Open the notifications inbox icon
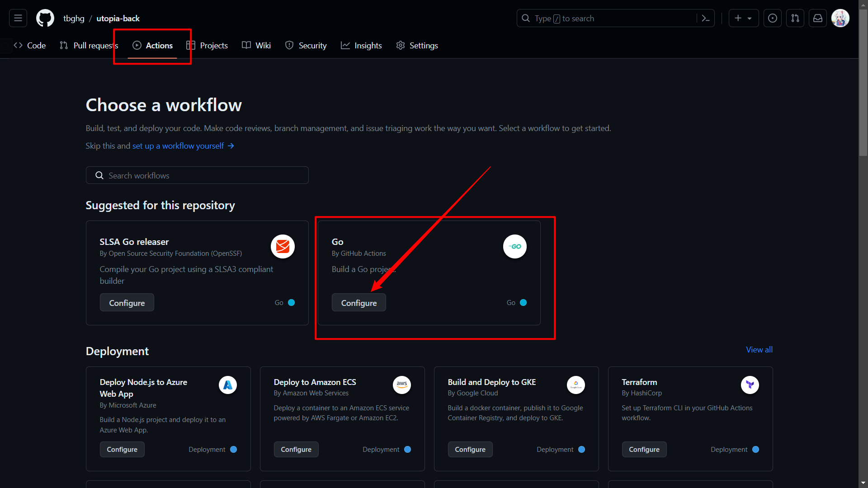 [818, 18]
